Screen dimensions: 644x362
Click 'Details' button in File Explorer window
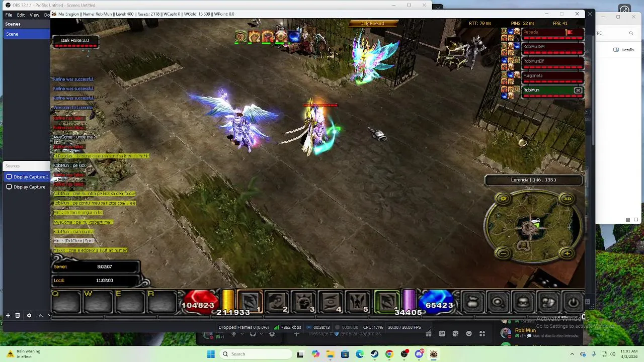click(624, 50)
